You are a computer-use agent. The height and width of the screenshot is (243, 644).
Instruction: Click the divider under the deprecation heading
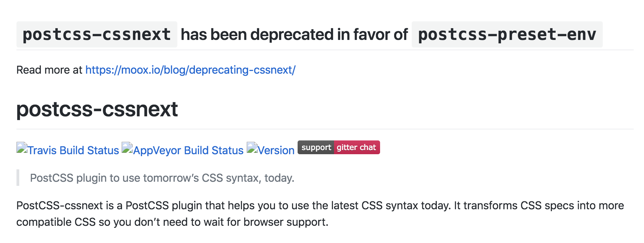tap(325, 50)
